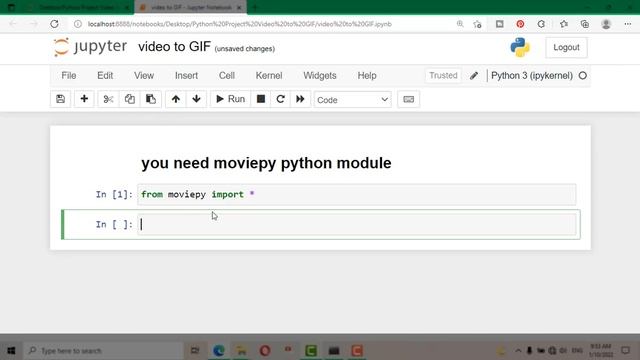Rename the notebook title 'video to GIF'
The image size is (640, 360).
[x=174, y=47]
